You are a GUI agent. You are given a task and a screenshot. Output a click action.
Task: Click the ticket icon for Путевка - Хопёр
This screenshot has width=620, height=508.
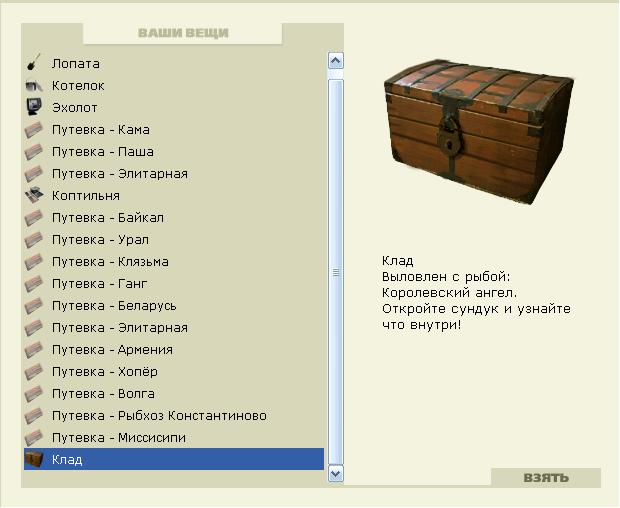(34, 372)
